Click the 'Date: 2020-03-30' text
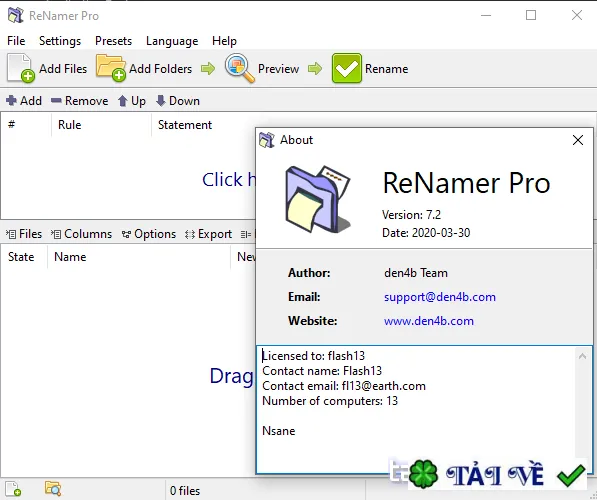The width and height of the screenshot is (597, 500). (x=426, y=233)
